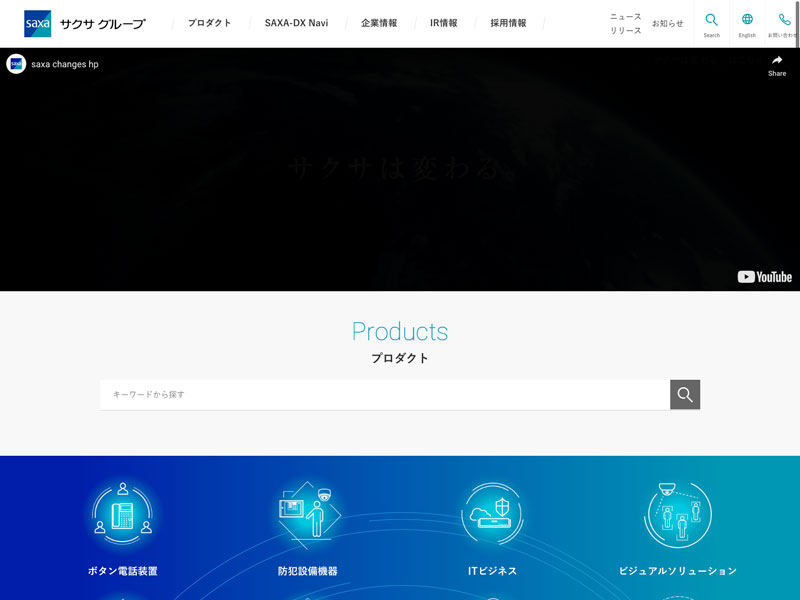
Task: Focus the keyword product search field
Action: point(385,395)
